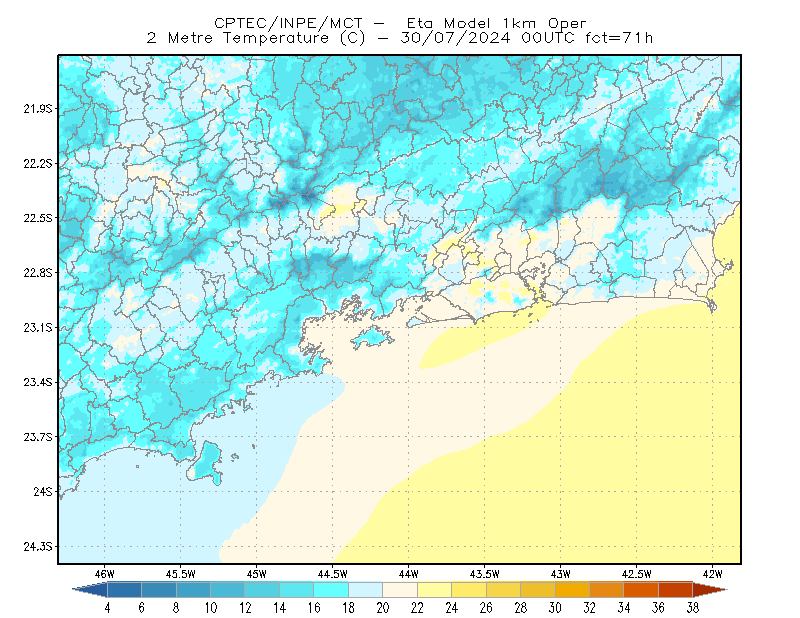Select the 12–14 degree legend swatch
The image size is (800, 618).
coord(262,590)
